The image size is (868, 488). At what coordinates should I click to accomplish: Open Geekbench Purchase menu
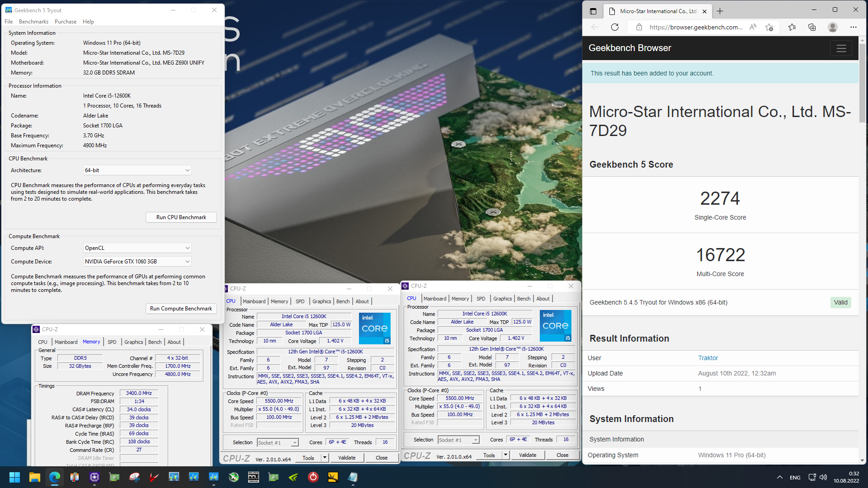pyautogui.click(x=66, y=22)
